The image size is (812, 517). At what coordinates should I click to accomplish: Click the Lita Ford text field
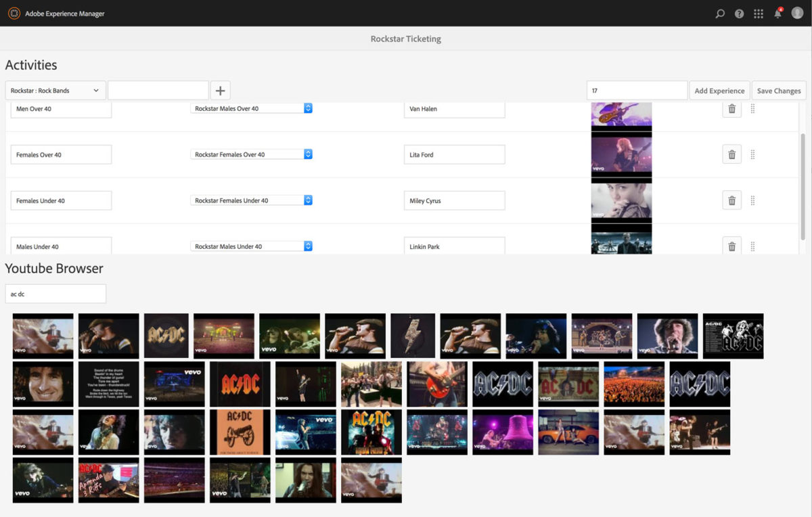coord(454,154)
